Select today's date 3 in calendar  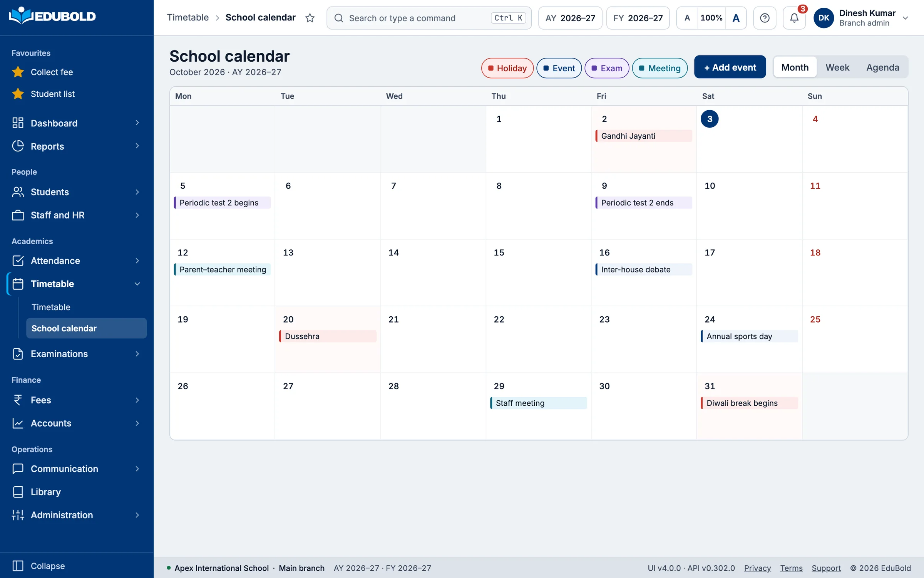click(710, 119)
